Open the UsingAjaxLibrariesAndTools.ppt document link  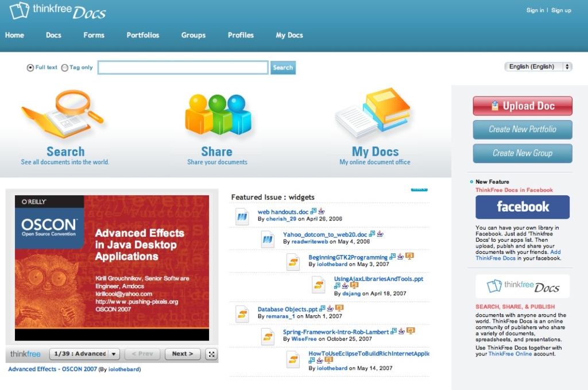378,279
